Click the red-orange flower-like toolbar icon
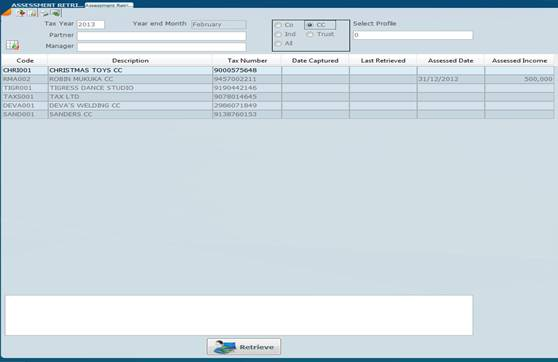558x362 pixels. (21, 13)
